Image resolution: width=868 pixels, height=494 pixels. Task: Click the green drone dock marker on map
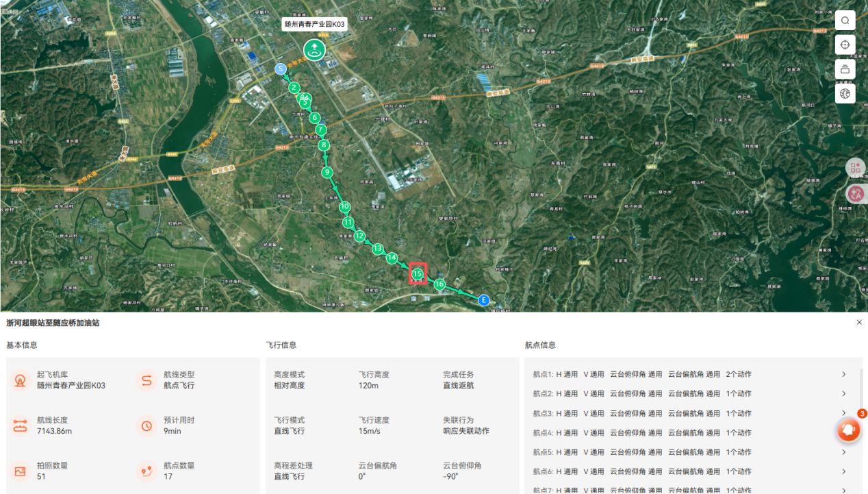(x=314, y=49)
